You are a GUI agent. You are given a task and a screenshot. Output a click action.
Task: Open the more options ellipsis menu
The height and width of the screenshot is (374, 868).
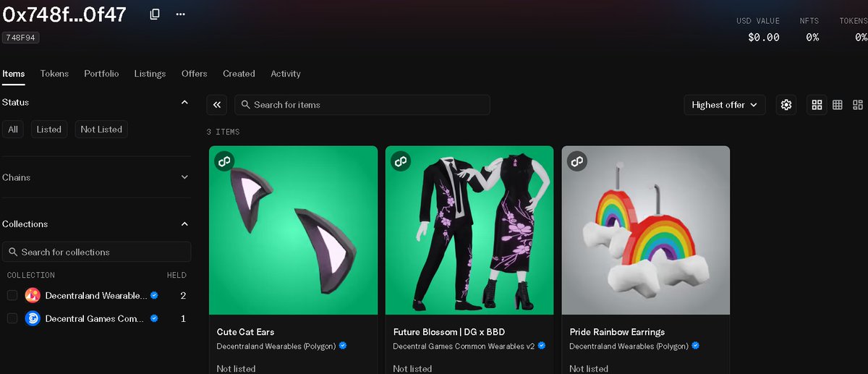point(181,14)
